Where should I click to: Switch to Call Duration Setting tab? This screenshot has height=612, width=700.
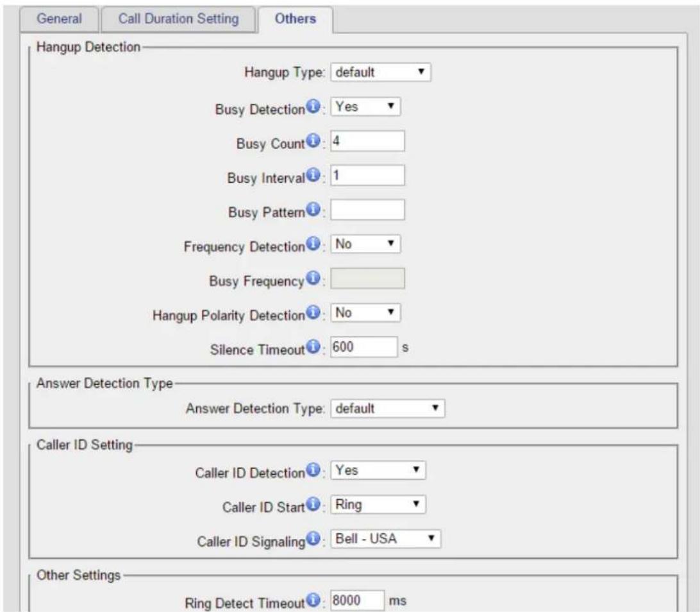(x=179, y=19)
